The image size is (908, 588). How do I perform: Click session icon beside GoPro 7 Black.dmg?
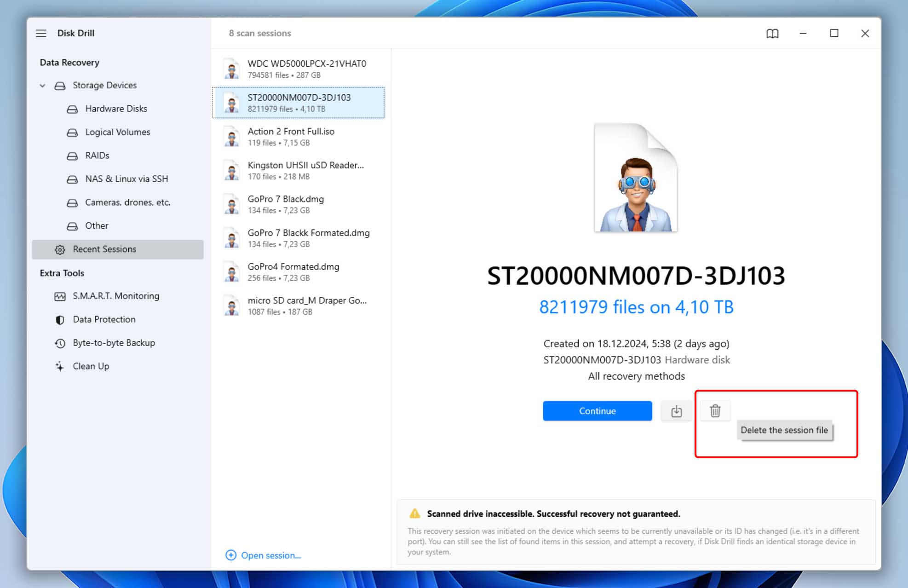pos(231,204)
